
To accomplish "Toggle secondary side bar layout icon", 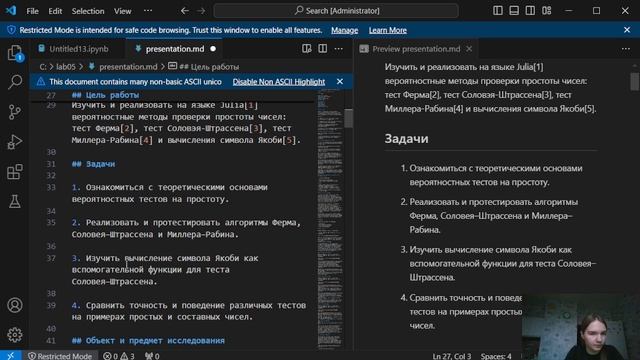I will [x=530, y=11].
